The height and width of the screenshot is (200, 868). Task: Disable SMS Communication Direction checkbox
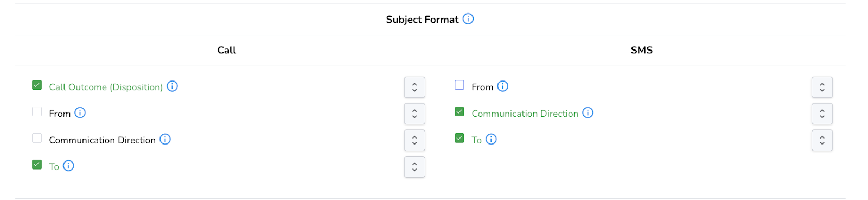[459, 112]
